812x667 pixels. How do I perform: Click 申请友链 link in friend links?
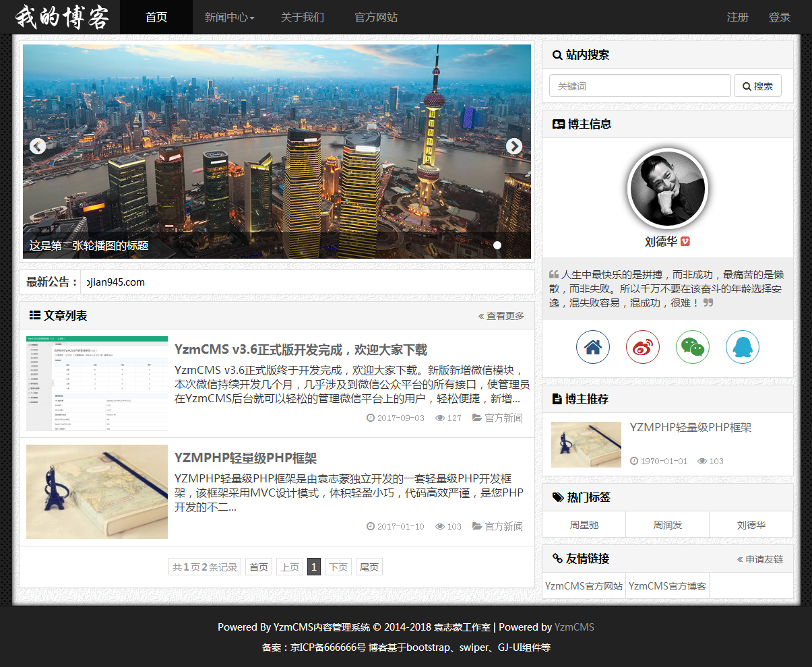coord(760,559)
